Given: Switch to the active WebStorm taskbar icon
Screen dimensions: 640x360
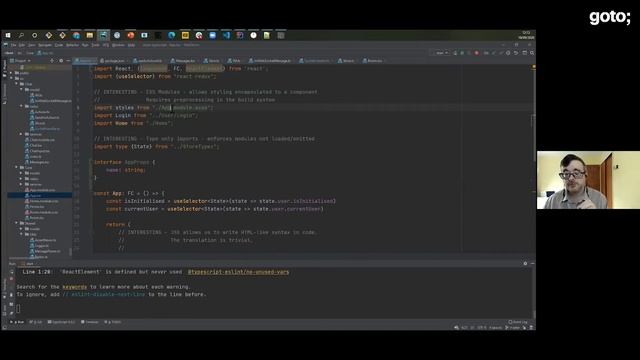Looking at the screenshot, I should (x=103, y=36).
